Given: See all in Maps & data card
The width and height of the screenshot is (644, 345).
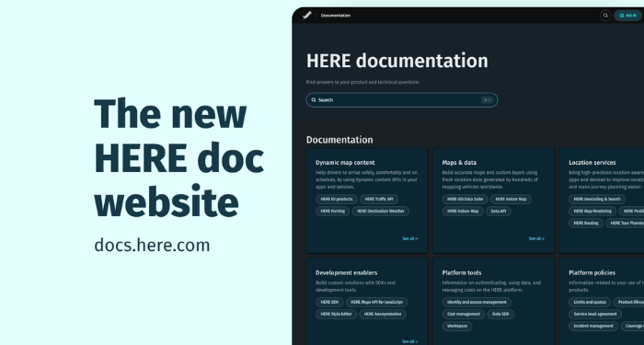Looking at the screenshot, I should (536, 238).
